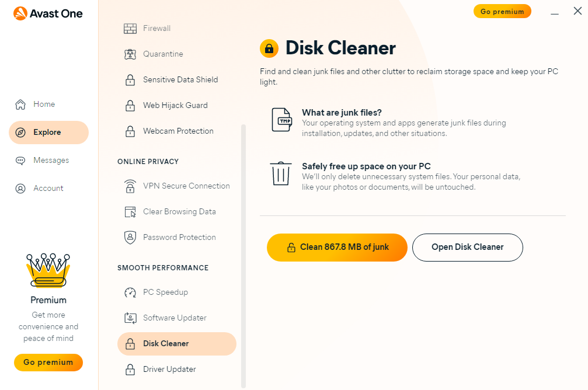Go to the Account section
The height and width of the screenshot is (390, 588).
pyautogui.click(x=48, y=188)
